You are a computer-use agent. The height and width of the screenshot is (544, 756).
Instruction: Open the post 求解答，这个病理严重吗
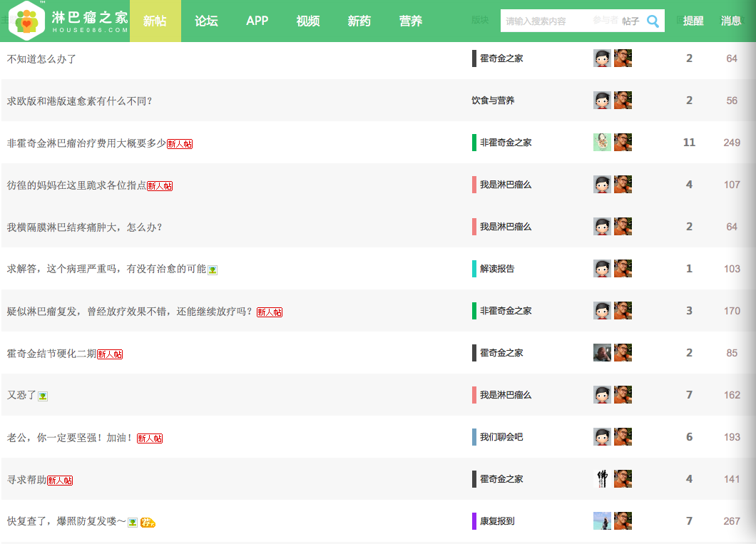(x=106, y=269)
